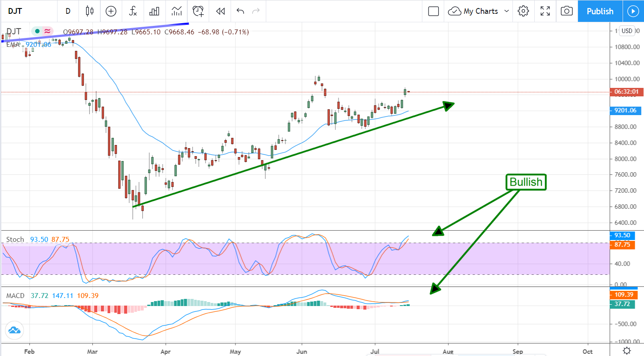Image resolution: width=644 pixels, height=356 pixels.
Task: Enter fullscreen mode from top toolbar
Action: click(545, 11)
